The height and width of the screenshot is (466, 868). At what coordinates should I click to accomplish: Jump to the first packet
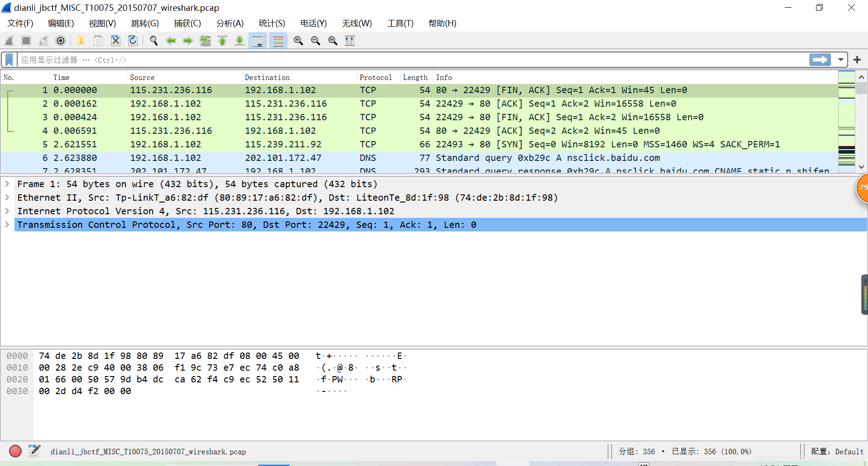click(x=222, y=41)
